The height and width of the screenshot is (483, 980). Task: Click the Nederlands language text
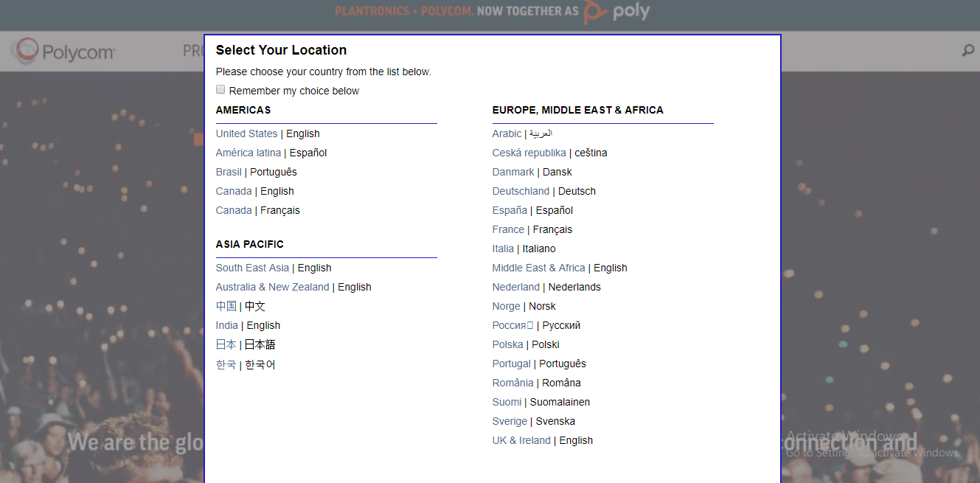point(574,287)
